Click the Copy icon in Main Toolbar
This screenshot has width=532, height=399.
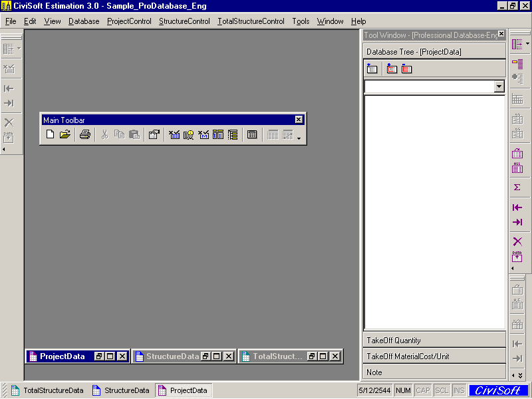[119, 134]
